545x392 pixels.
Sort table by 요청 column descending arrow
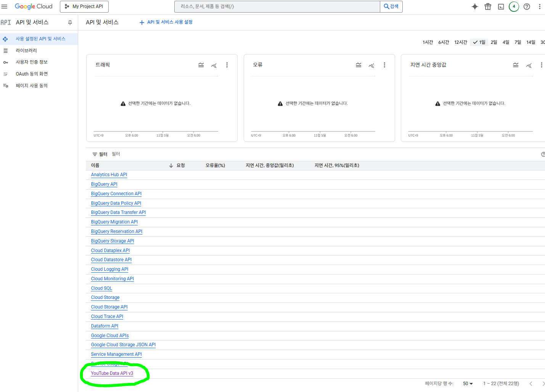tap(171, 165)
